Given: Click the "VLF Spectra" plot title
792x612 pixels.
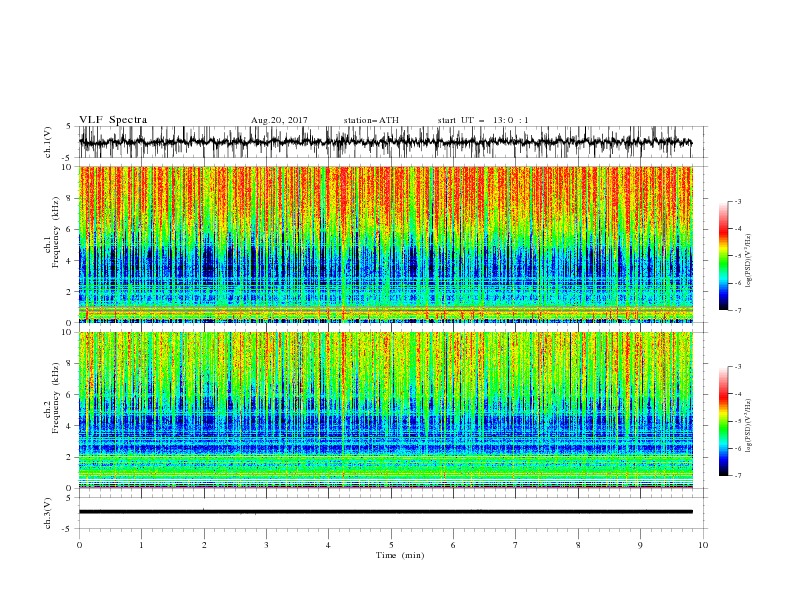Looking at the screenshot, I should [113, 120].
